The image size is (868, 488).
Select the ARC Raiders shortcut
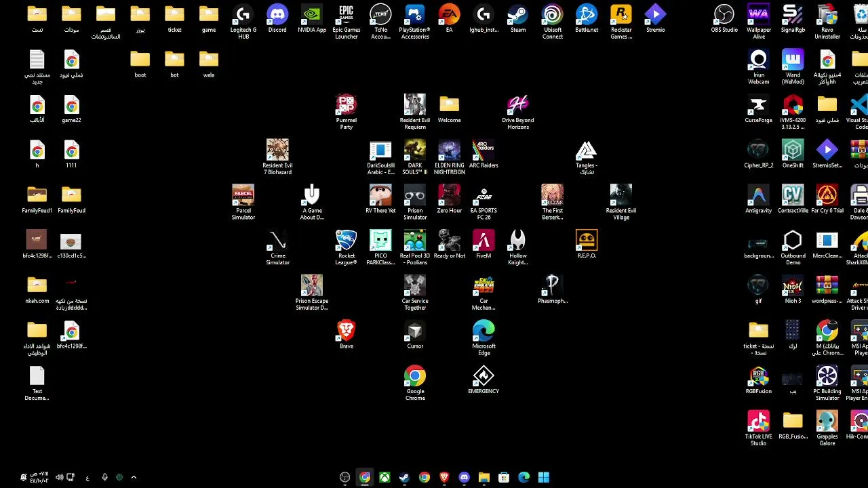pos(484,154)
